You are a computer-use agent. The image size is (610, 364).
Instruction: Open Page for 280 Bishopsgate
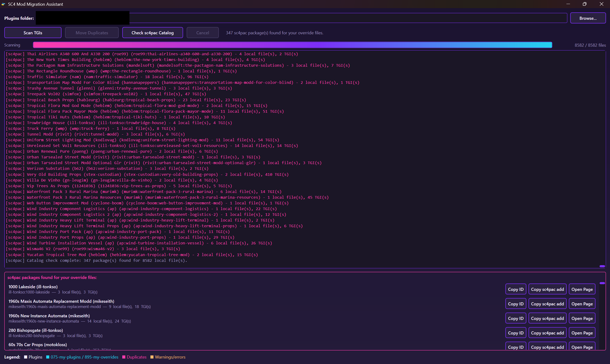pyautogui.click(x=582, y=333)
